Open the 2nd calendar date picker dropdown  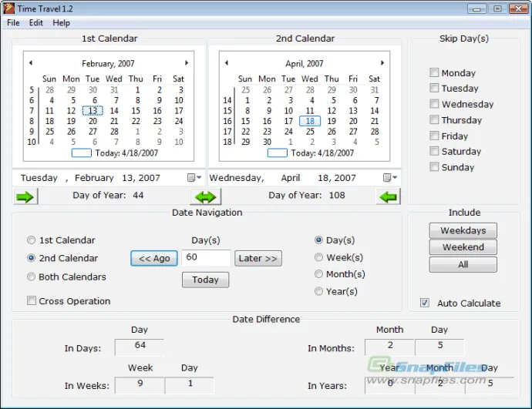coord(390,178)
